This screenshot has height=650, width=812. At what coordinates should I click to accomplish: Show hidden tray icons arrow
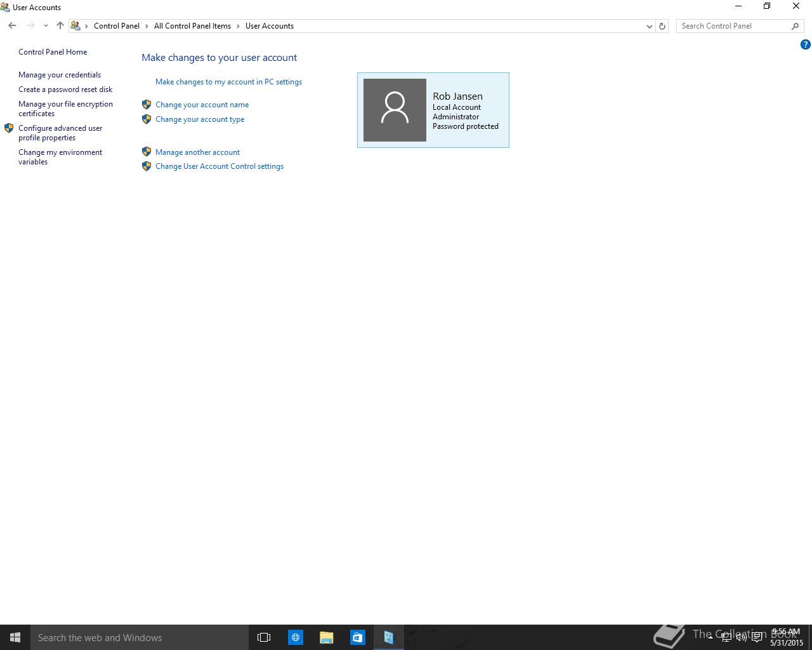(x=710, y=637)
